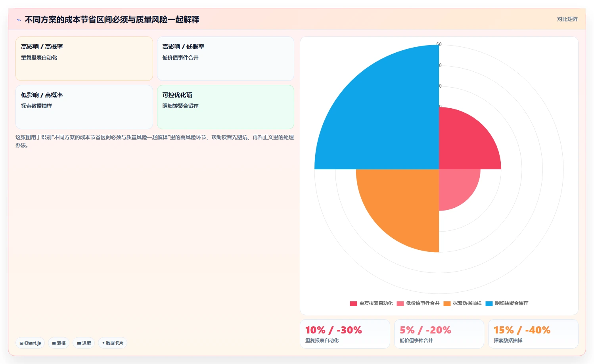Click 明细转聚合留存 text in green card
Screen dimensions: 594x364
(180, 106)
